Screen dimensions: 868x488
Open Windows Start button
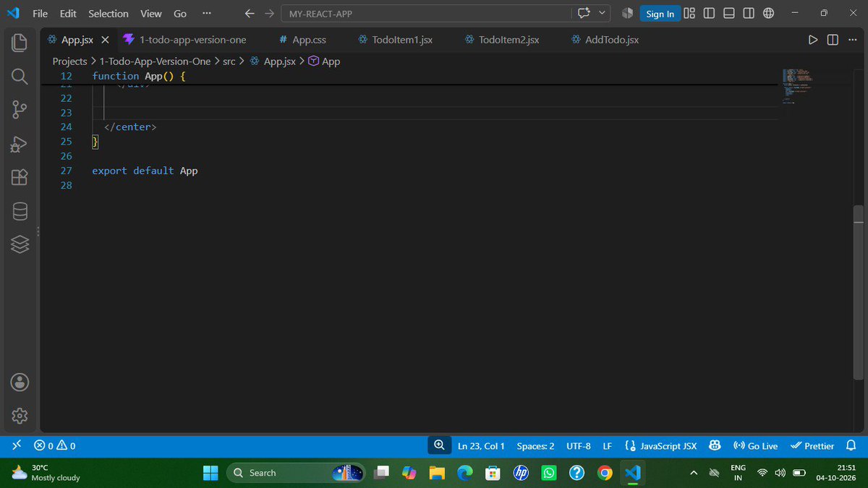210,473
